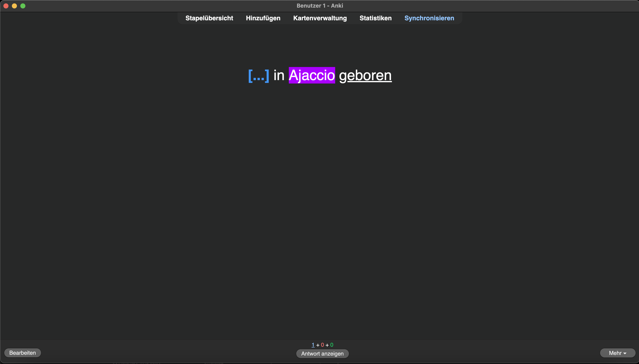Click the red learning count zero
Image resolution: width=639 pixels, height=364 pixels.
pos(322,345)
